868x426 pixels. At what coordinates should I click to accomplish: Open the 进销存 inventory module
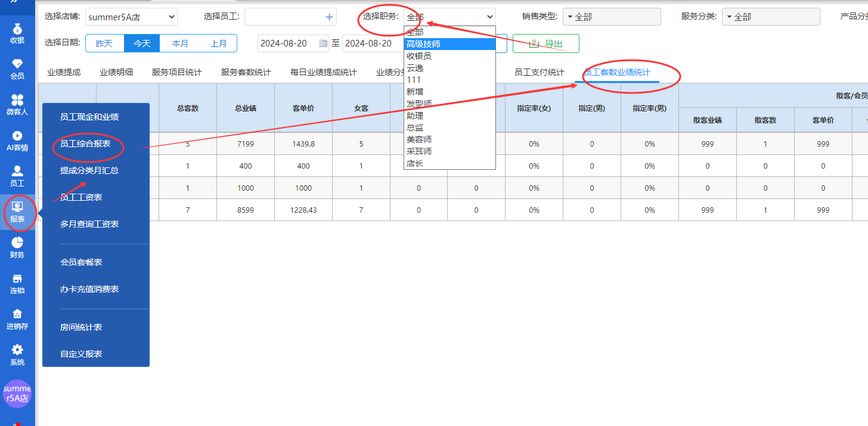[x=17, y=319]
